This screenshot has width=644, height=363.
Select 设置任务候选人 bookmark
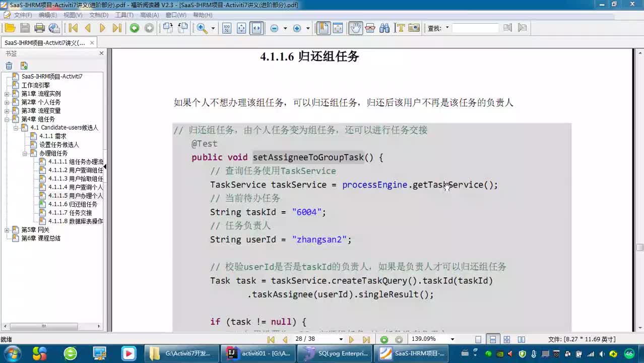click(59, 145)
